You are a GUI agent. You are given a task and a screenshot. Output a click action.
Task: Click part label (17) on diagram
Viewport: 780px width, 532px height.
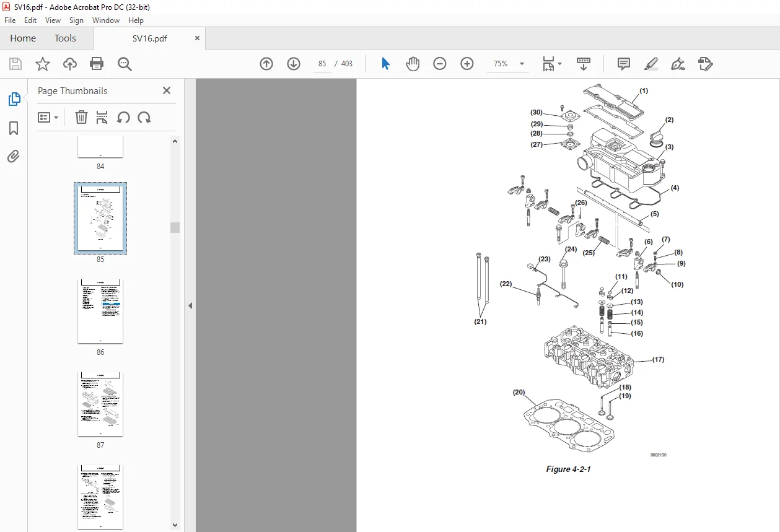[658, 359]
